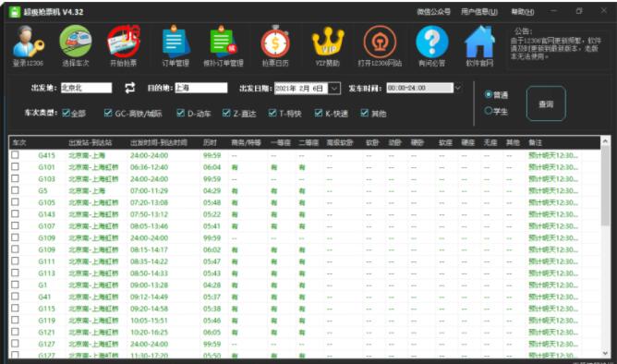
Task: Open the 帮助(H) menu
Action: coord(523,12)
